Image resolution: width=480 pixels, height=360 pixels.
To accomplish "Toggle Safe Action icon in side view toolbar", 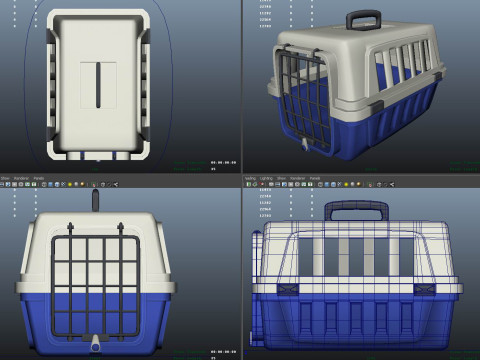I will pyautogui.click(x=304, y=184).
